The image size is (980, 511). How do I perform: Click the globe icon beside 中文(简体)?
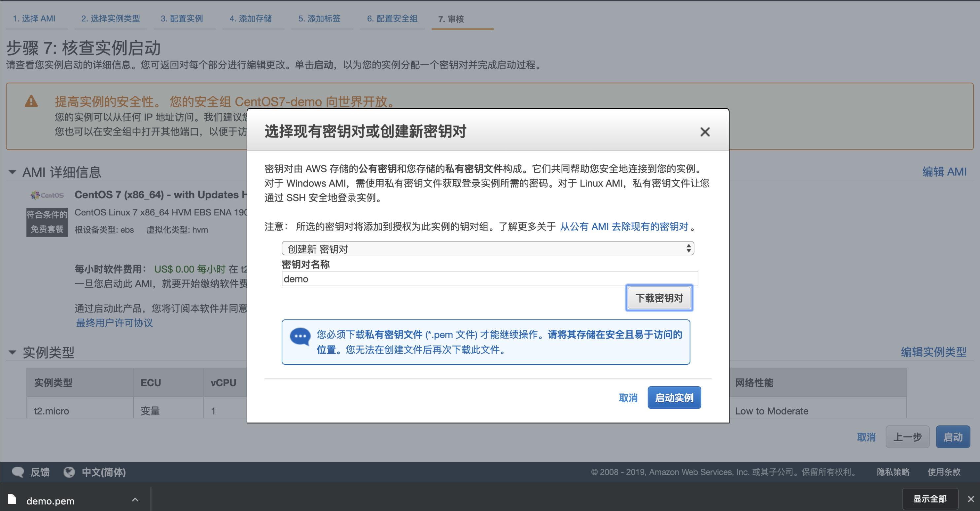(x=69, y=472)
